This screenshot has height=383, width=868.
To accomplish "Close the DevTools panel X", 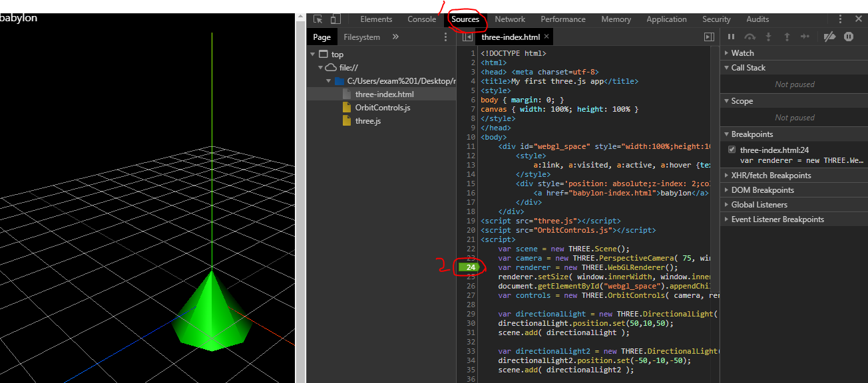I will (858, 19).
